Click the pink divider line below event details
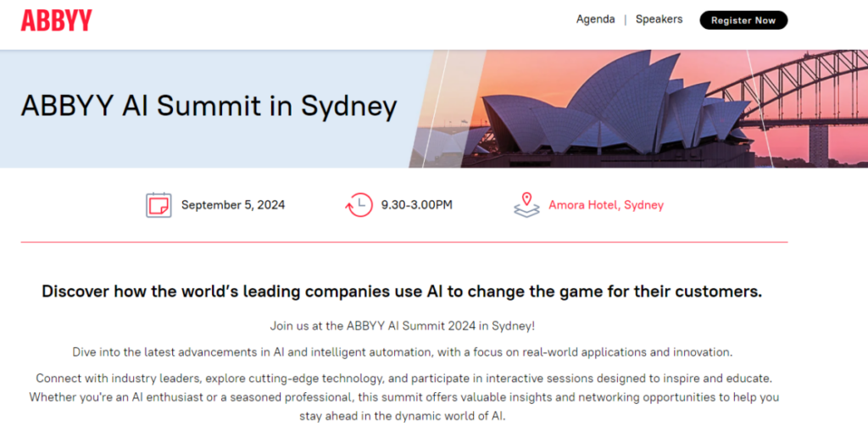Viewport: 868px width, 432px height. pos(403,242)
